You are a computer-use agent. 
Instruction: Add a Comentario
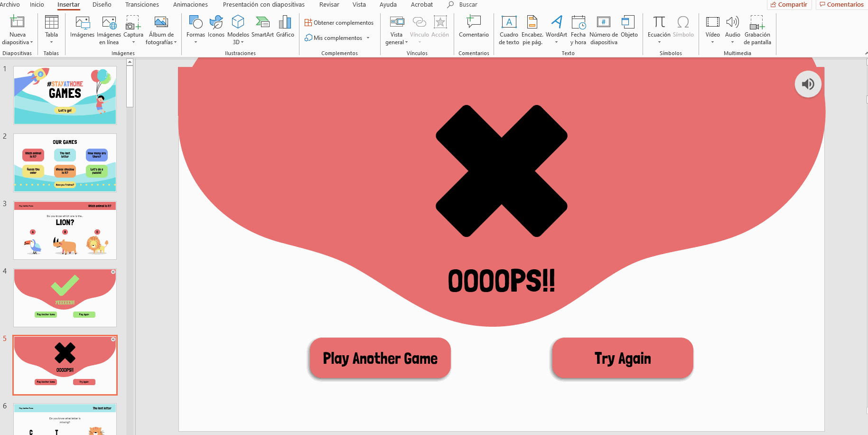coord(474,22)
